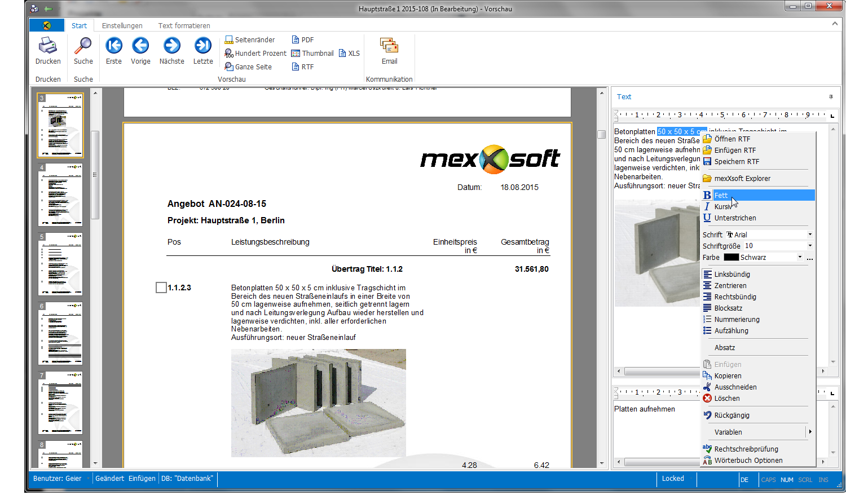846x504 pixels.
Task: Apply Nummerierung numbered list
Action: pos(758,320)
